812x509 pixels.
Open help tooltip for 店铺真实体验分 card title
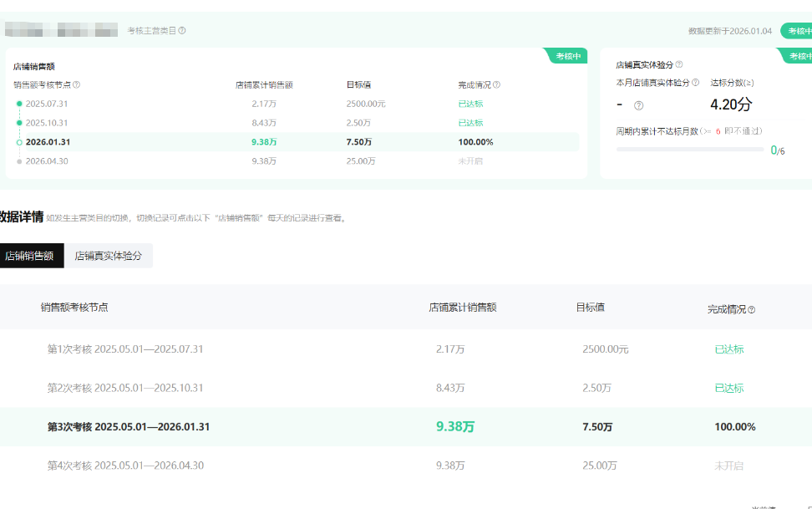(x=678, y=64)
